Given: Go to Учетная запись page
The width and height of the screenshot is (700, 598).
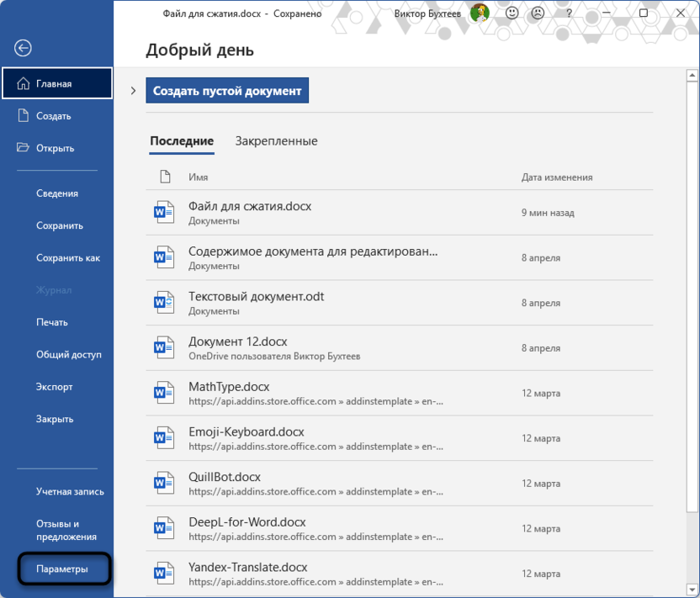Looking at the screenshot, I should point(70,491).
